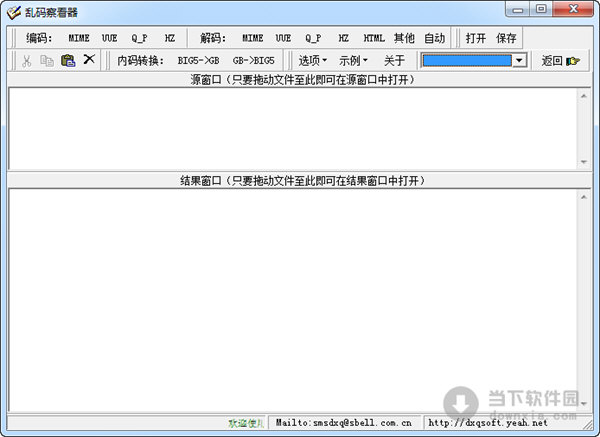Viewport: 600px width, 437px height.
Task: Decode with Q_P under 解码
Action: click(x=313, y=38)
